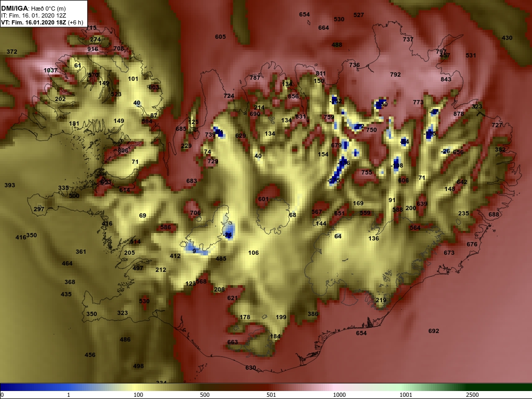Click the map value 787
This screenshot has width=532, height=399.
pyautogui.click(x=255, y=78)
